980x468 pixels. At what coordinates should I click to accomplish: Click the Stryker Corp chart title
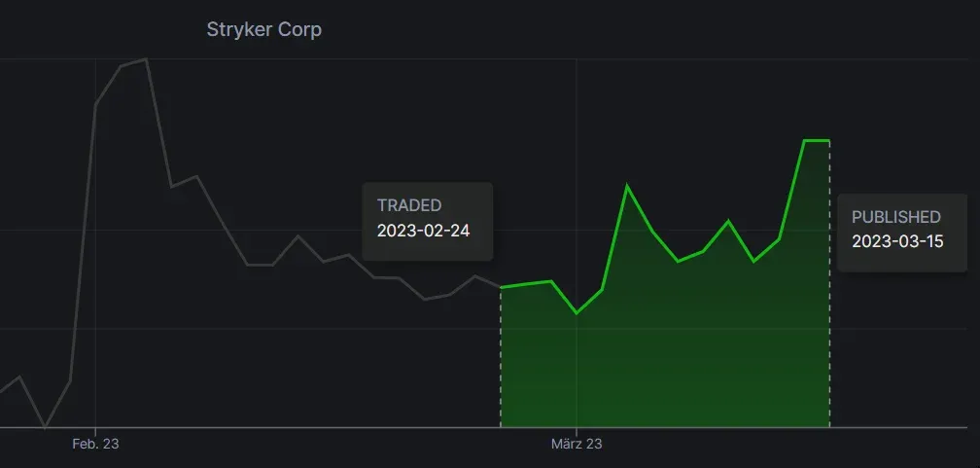coord(263,30)
